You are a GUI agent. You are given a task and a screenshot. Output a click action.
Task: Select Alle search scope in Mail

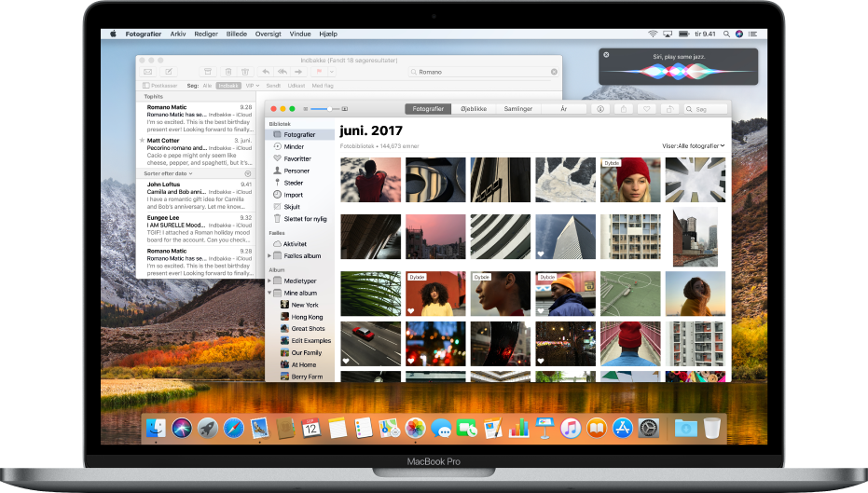coord(207,86)
